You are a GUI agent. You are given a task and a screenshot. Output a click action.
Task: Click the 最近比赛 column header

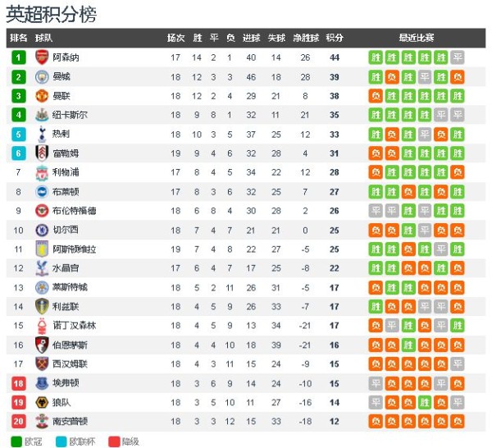[x=417, y=38]
